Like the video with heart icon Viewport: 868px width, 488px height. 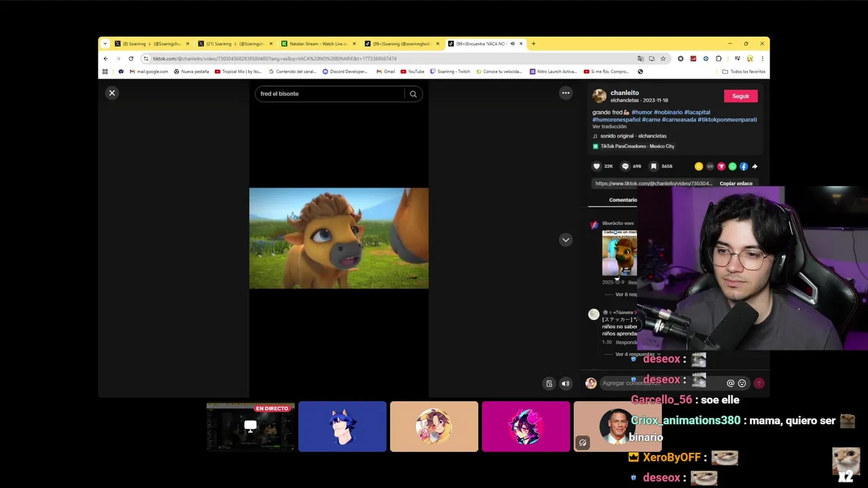click(x=597, y=166)
